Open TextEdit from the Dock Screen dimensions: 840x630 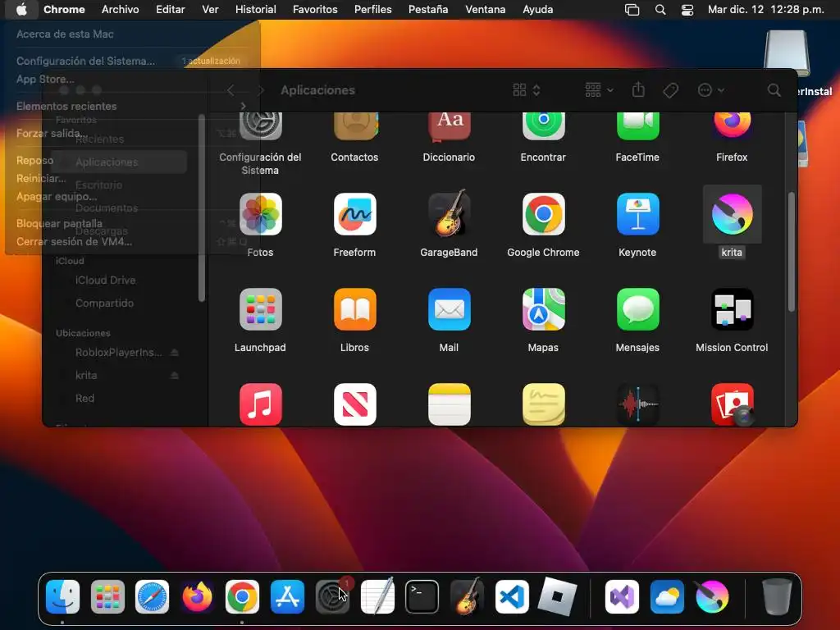click(377, 596)
